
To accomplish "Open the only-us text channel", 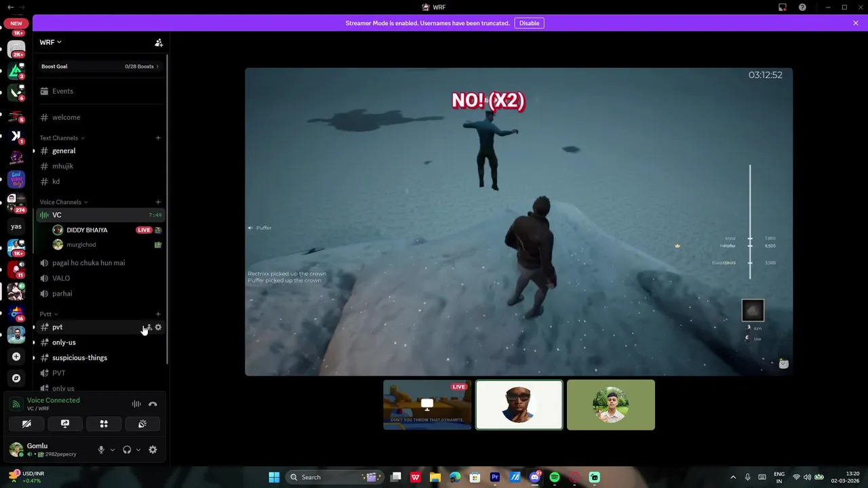I will [x=100, y=342].
